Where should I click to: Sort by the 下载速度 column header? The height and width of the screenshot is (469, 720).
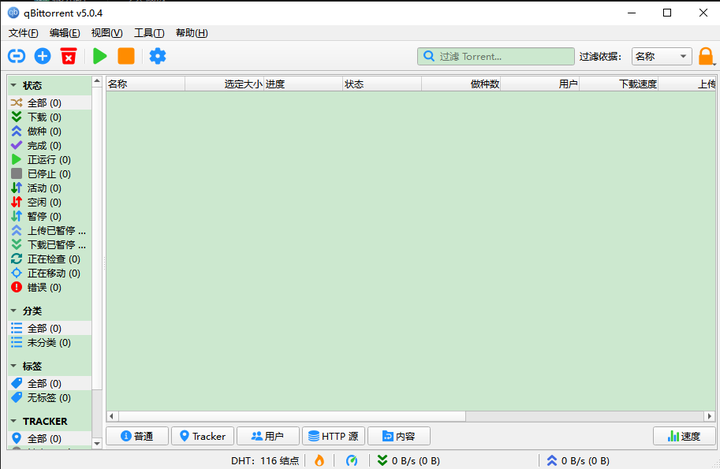pos(619,84)
